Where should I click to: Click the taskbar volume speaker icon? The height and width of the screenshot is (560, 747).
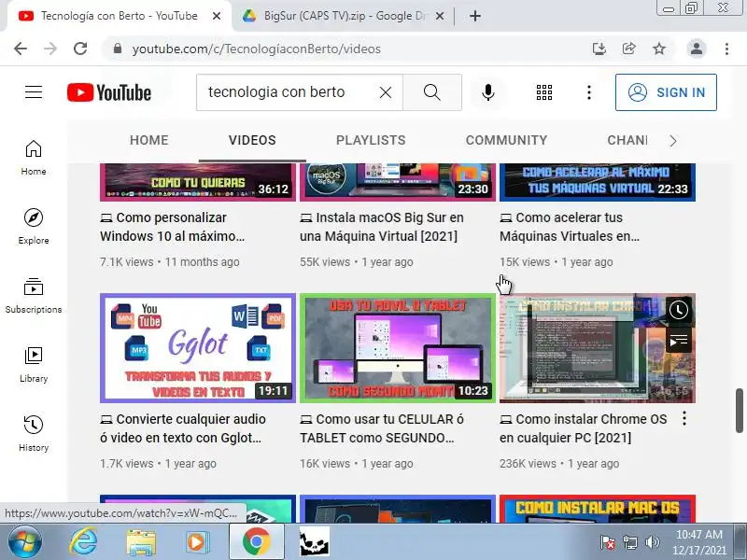(x=652, y=542)
